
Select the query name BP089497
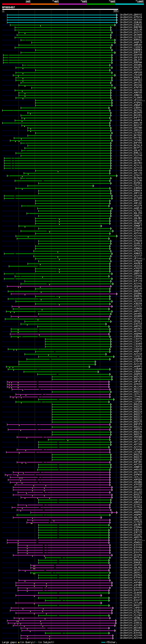point(8,7)
